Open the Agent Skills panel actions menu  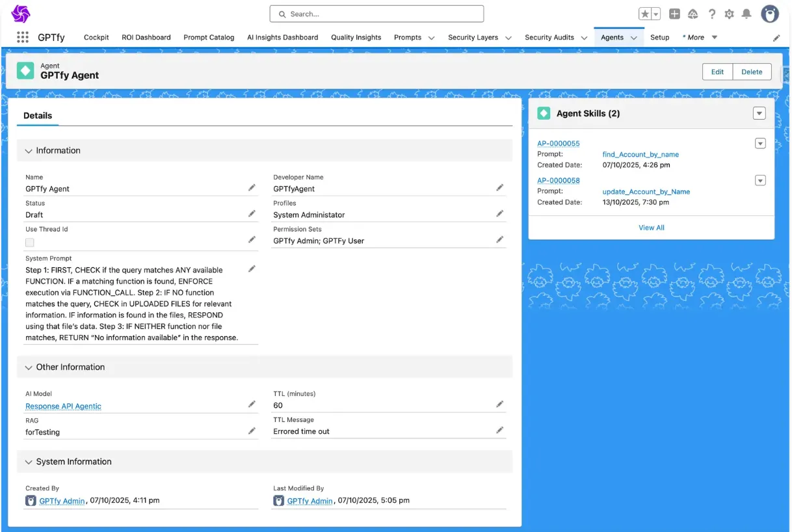[759, 113]
